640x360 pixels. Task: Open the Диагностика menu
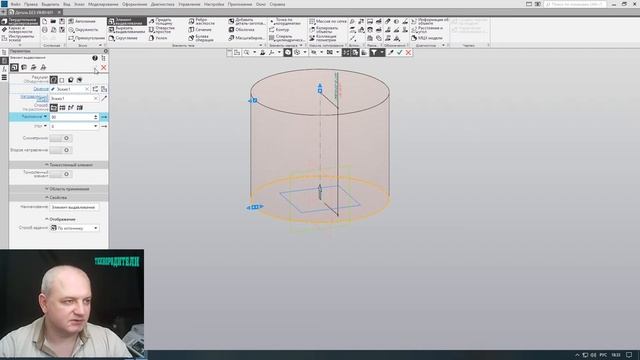coord(162,4)
